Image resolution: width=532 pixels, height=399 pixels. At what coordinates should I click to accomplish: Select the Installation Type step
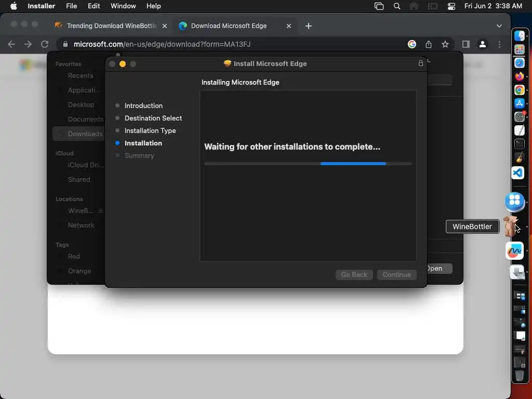click(150, 130)
